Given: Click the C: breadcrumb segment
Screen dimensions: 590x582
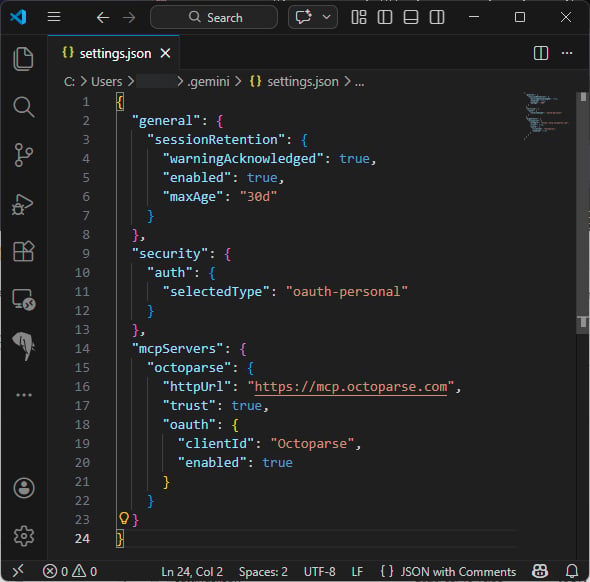Looking at the screenshot, I should coord(69,82).
